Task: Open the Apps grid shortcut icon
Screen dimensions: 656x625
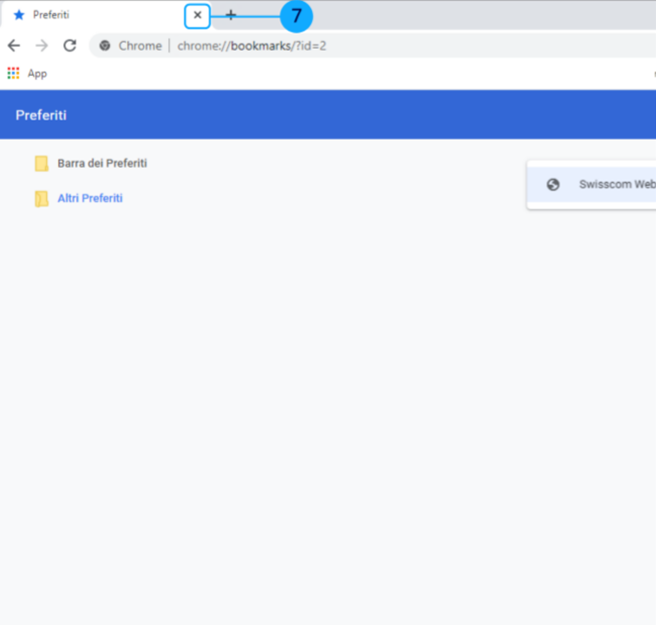Action: (13, 73)
